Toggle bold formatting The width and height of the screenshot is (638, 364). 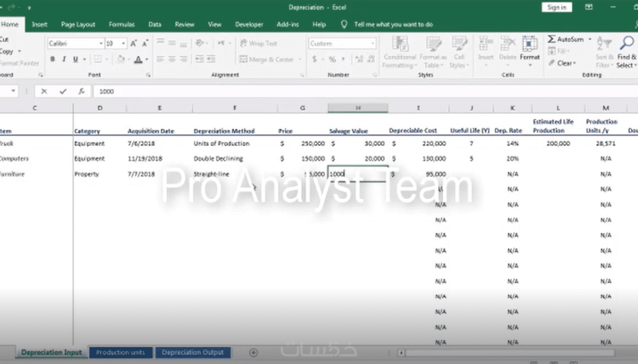coord(53,59)
